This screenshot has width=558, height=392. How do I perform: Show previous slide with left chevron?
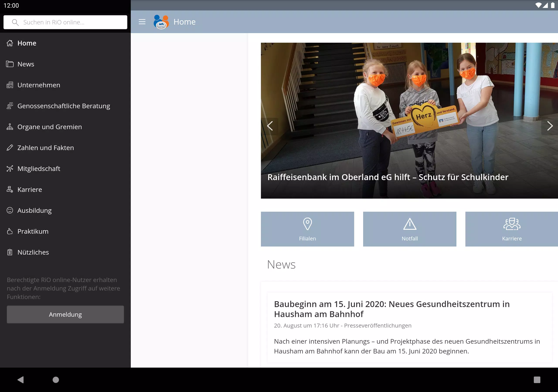coord(270,126)
